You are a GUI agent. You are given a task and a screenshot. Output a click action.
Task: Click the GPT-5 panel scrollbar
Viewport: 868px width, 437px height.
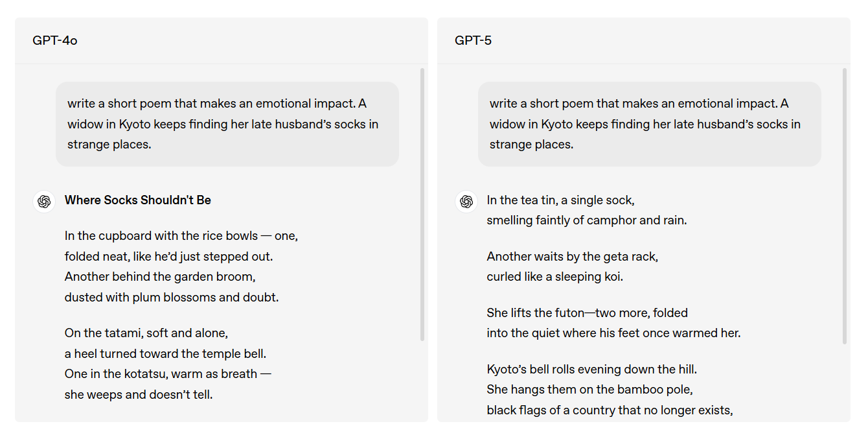click(x=845, y=206)
